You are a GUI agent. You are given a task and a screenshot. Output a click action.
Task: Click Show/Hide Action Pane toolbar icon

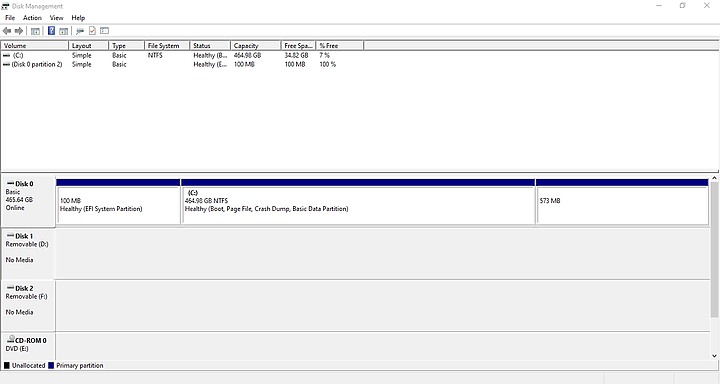(64, 31)
